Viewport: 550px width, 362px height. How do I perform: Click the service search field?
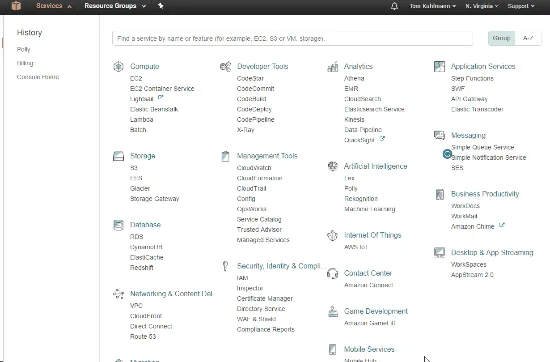292,38
